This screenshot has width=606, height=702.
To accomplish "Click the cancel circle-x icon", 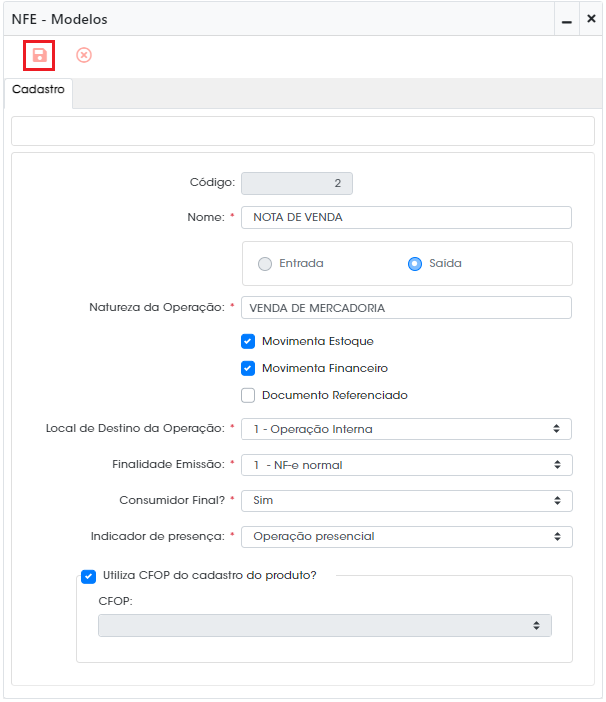I will click(x=84, y=55).
